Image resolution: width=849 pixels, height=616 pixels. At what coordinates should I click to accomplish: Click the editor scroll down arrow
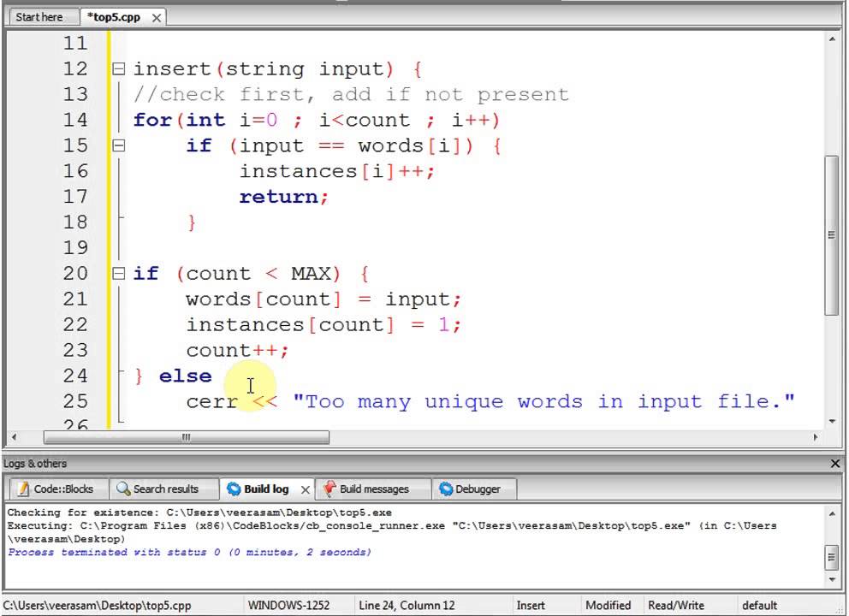tap(832, 421)
